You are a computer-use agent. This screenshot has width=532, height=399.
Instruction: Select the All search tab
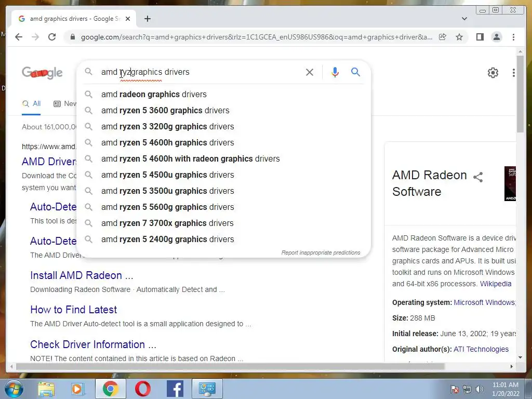31,104
